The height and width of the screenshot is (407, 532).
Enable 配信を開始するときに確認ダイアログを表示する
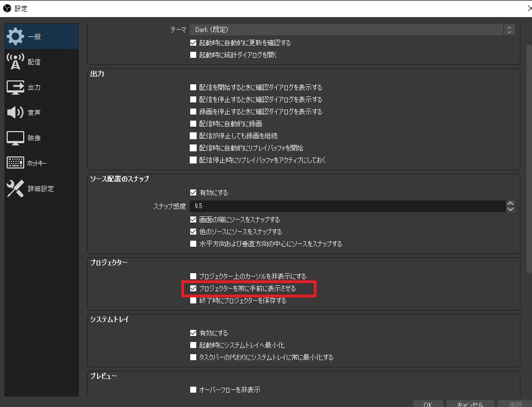point(194,88)
